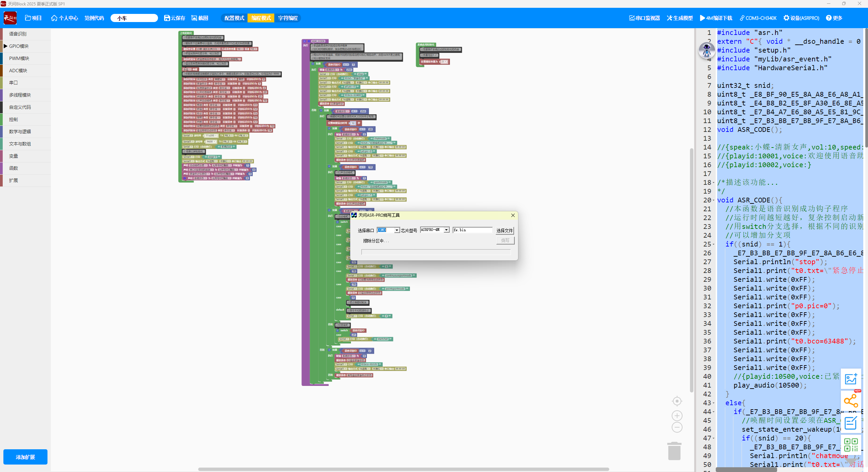Start 4M编译下载 compile download
The height and width of the screenshot is (472, 868).
coord(716,18)
